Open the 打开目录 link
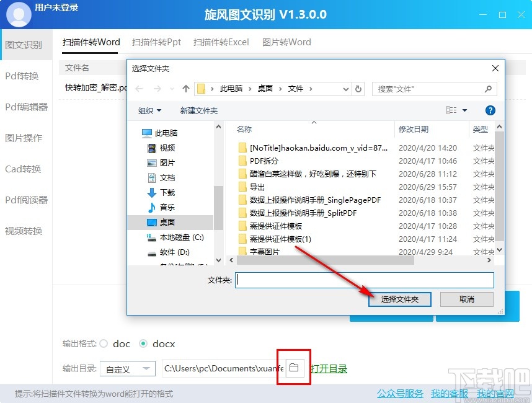 tap(329, 367)
